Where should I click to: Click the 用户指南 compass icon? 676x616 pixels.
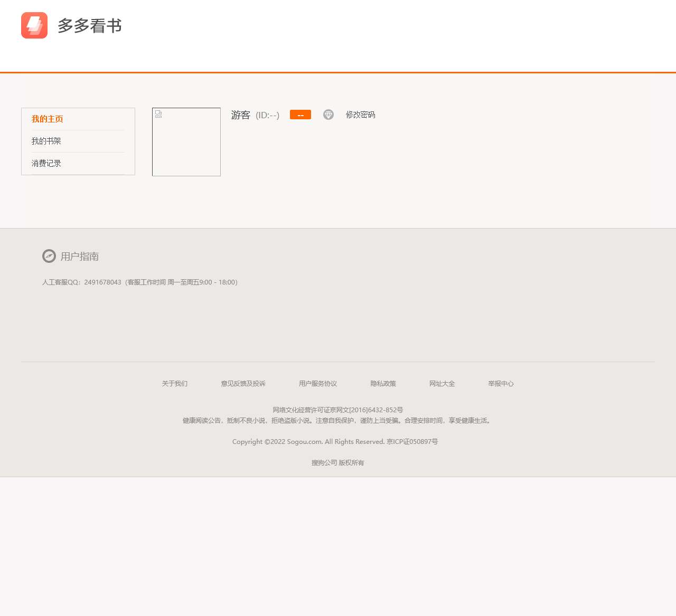[x=49, y=256]
